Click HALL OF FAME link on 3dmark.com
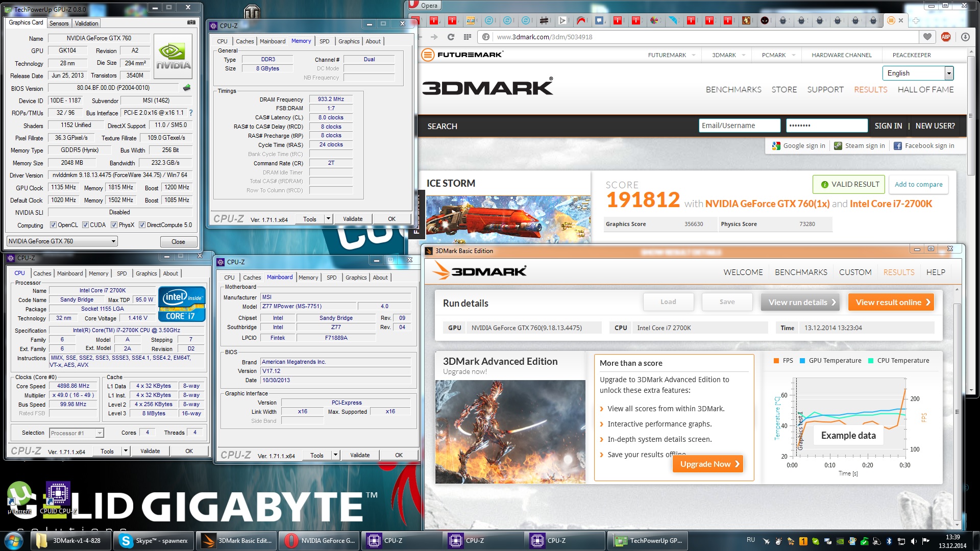Image resolution: width=980 pixels, height=551 pixels. [x=925, y=90]
